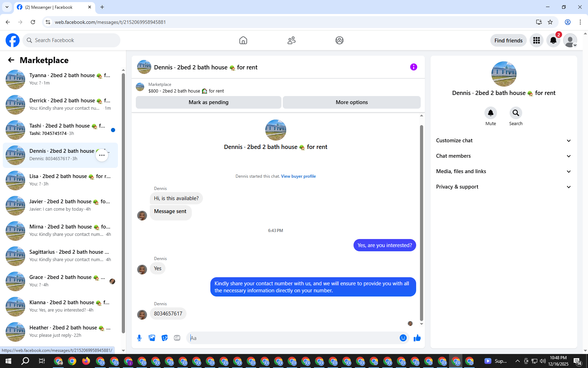Open a new browser tab

coord(102,7)
